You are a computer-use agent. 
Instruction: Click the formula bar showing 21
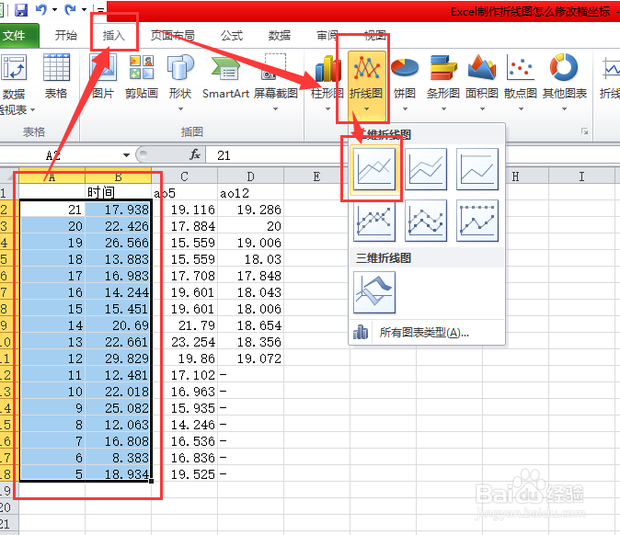coord(411,155)
